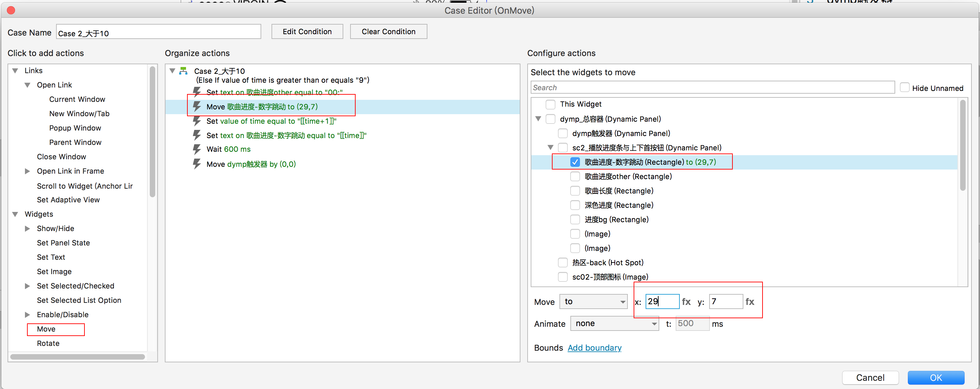Screen dimensions: 980x389
Task: Click lightning icon of first Set text action
Action: click(x=197, y=92)
